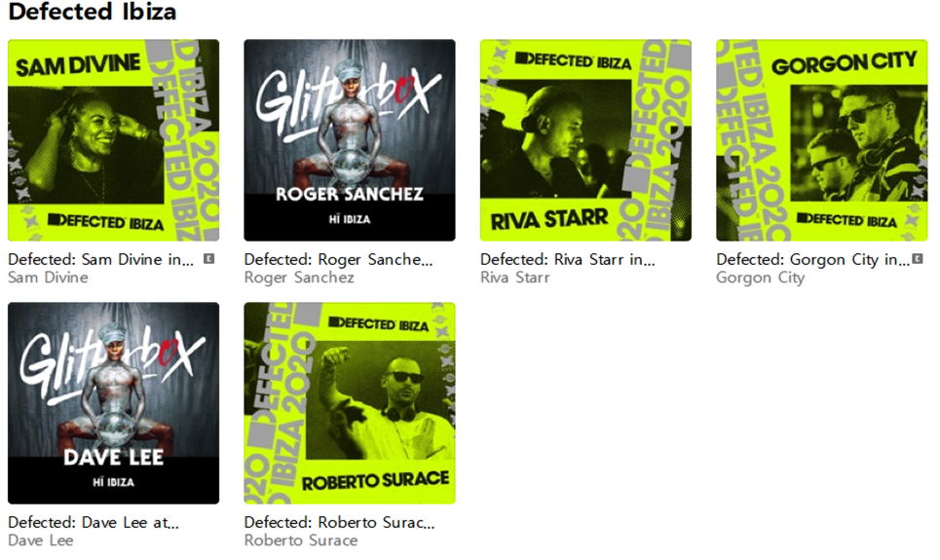Go to artist Sam Divine
Screen dimensions: 940x560
(x=48, y=278)
